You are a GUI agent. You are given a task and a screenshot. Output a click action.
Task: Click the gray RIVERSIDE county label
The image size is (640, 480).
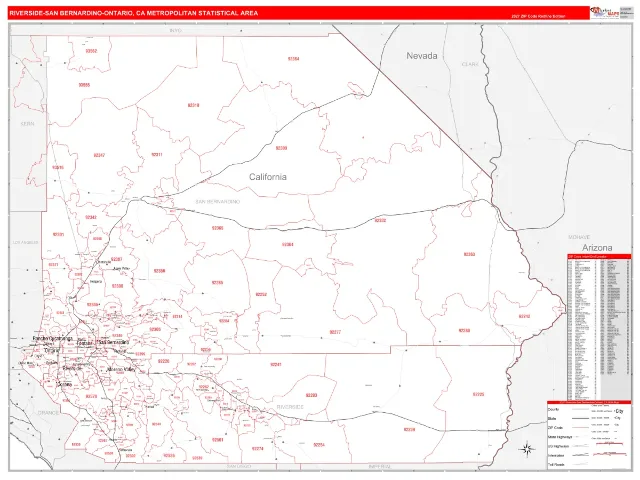(290, 407)
